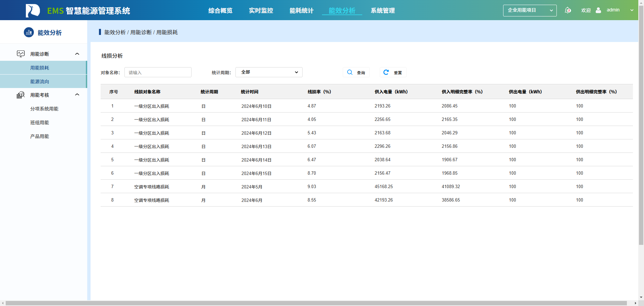Click the 线损率 (%) column header
644x306 pixels.
(319, 92)
